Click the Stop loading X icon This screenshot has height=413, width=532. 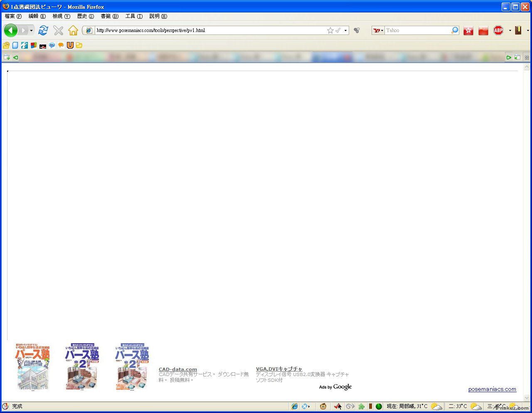click(58, 30)
